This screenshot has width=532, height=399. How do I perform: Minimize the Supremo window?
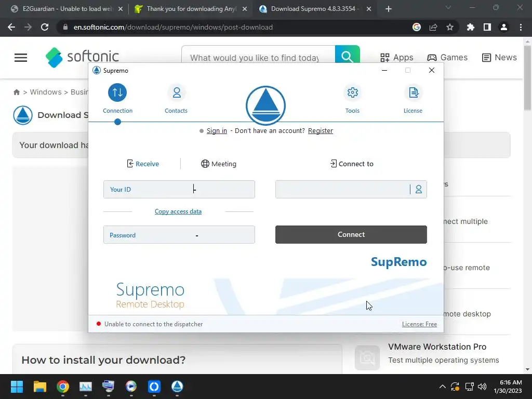click(384, 70)
